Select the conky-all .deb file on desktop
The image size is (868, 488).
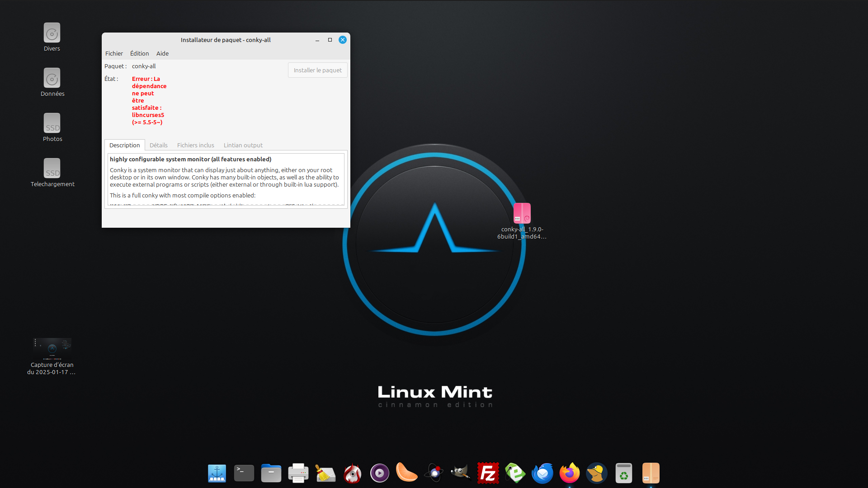tap(522, 221)
